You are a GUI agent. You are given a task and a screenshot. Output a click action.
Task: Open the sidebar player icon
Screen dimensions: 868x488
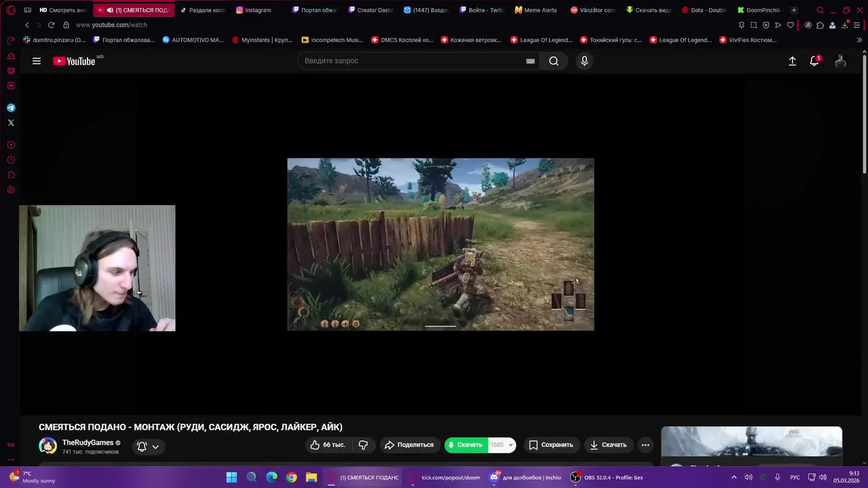[x=11, y=145]
